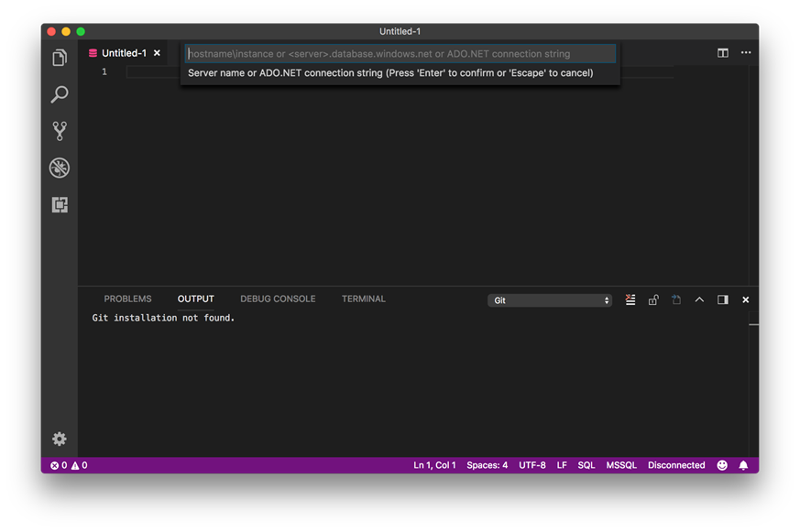
Task: Open the output log file icon
Action: (x=676, y=299)
